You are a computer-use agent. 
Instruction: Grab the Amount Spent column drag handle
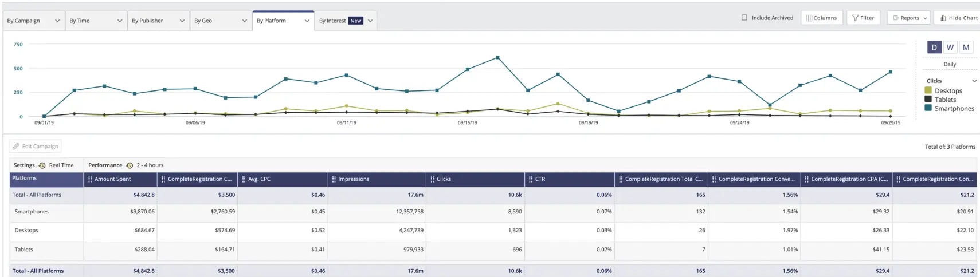tap(90, 179)
